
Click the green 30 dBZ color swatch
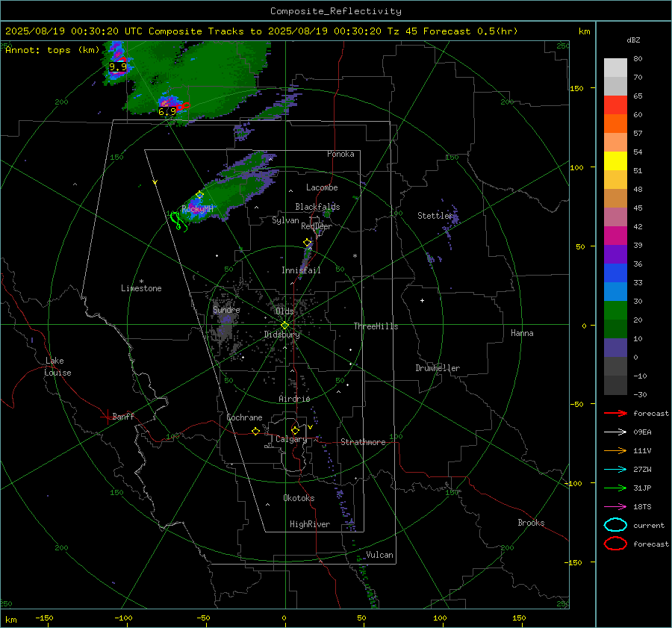pos(615,311)
